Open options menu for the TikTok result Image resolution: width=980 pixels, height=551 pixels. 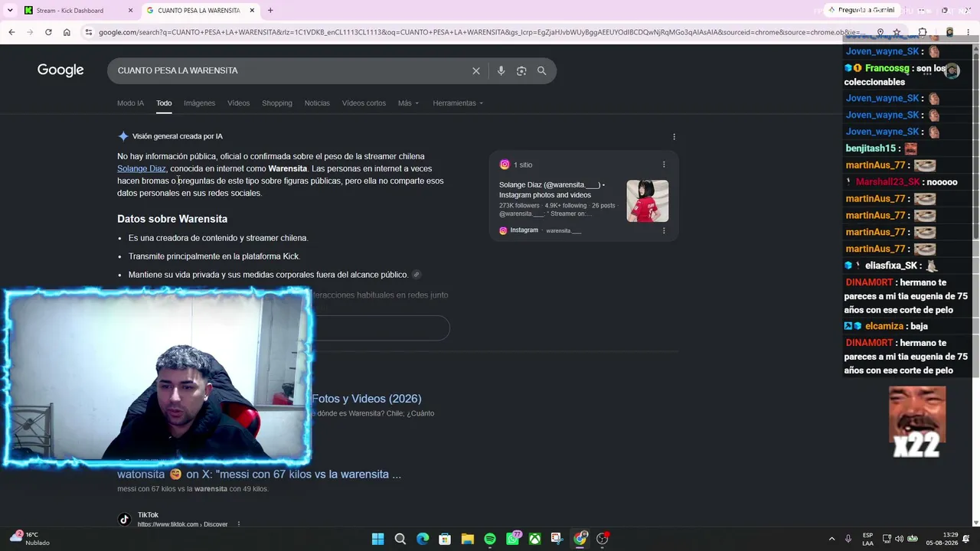[239, 524]
